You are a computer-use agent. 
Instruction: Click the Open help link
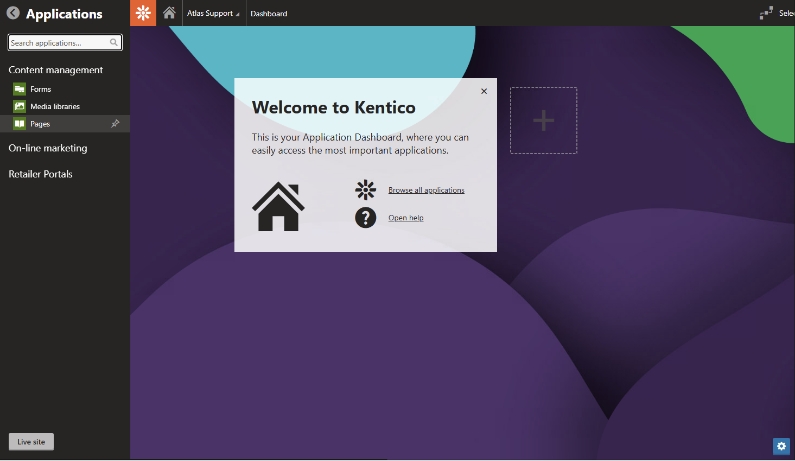point(405,218)
